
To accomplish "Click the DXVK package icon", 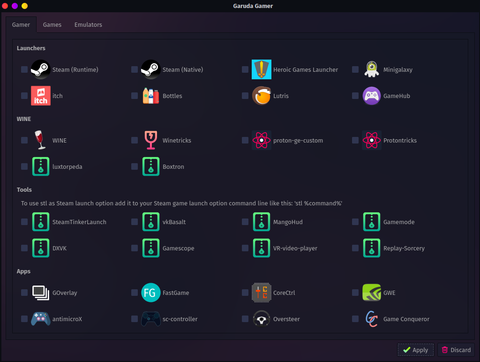I will coord(41,248).
